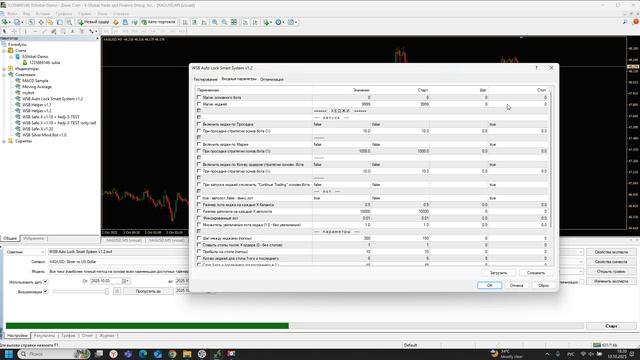Toggle the Data Window toolbar icon
This screenshot has height=360, width=640.
point(41,22)
